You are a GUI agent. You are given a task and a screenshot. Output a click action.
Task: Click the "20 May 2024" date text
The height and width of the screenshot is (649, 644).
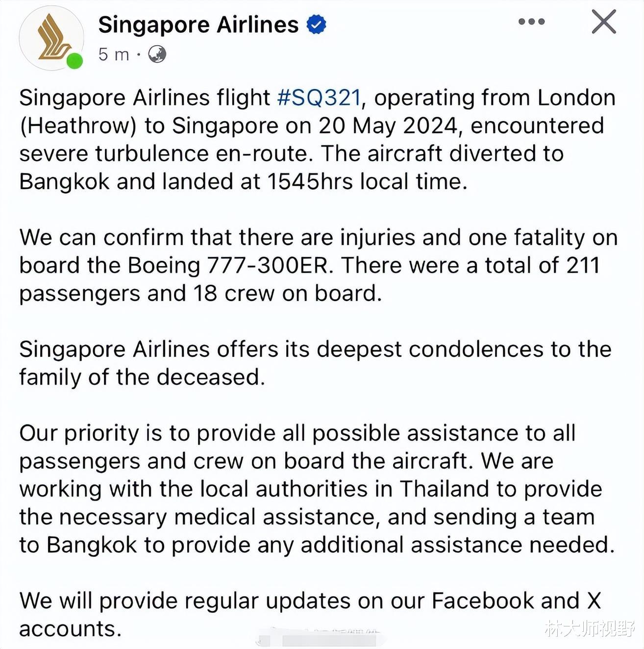388,125
